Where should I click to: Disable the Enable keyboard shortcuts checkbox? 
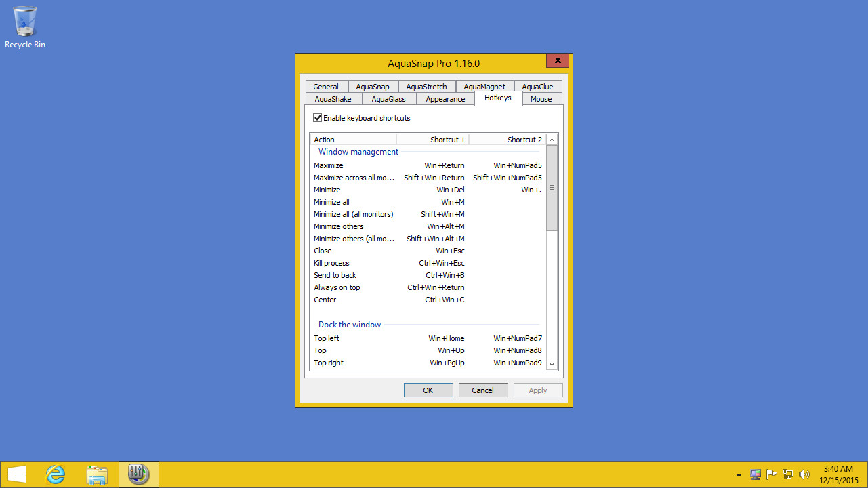coord(317,117)
